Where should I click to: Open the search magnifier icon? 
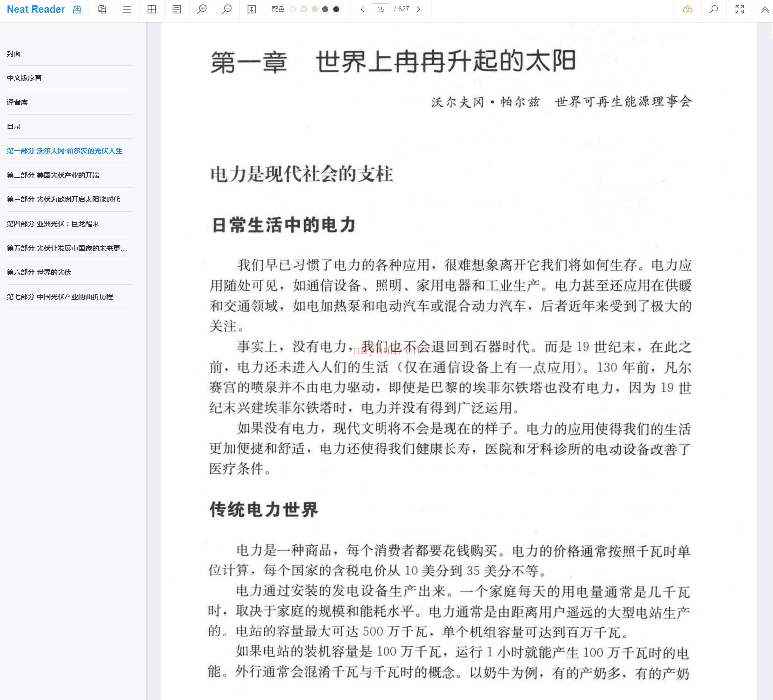[714, 9]
